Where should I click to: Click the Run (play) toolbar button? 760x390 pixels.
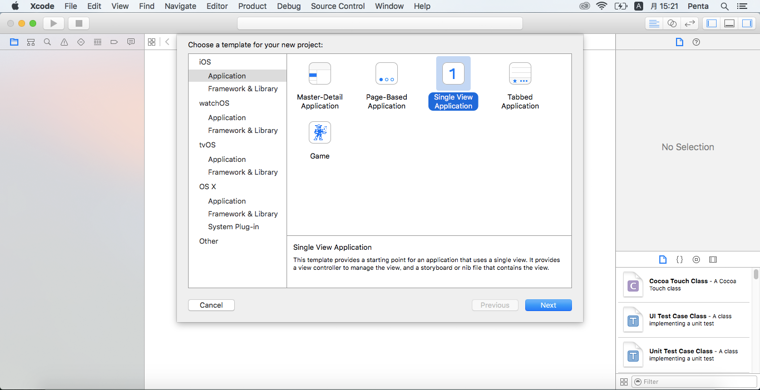(x=53, y=23)
